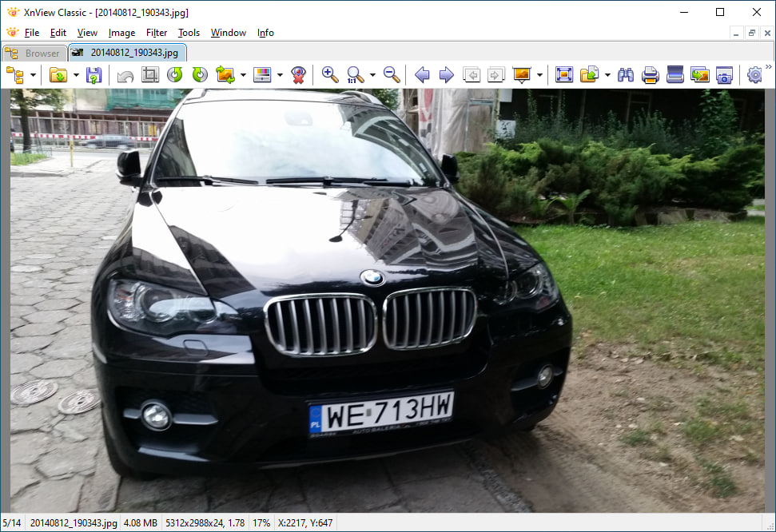The height and width of the screenshot is (532, 776).
Task: Click the 1:1 zoom magnifier icon
Action: [x=356, y=75]
